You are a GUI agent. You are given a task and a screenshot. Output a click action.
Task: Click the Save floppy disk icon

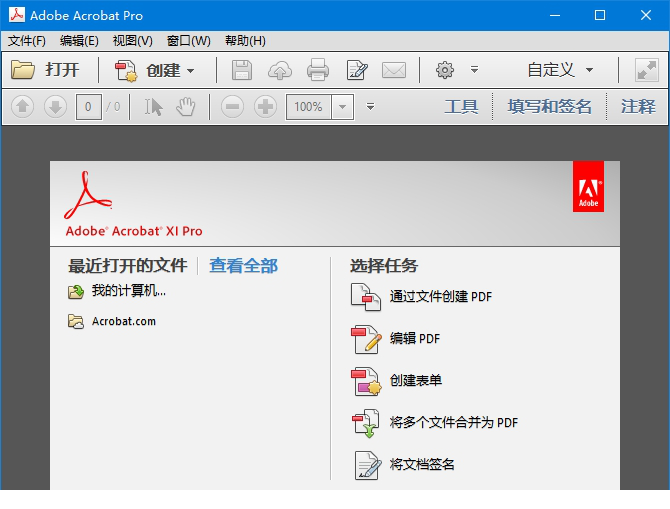(242, 70)
